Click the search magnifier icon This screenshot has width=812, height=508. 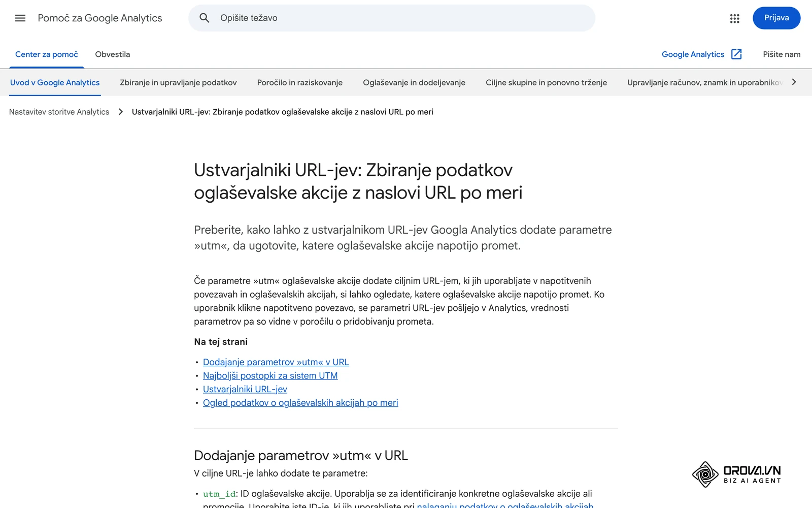point(205,18)
